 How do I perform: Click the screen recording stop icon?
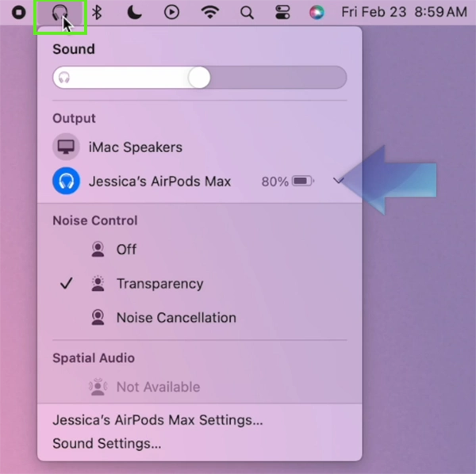19,13
